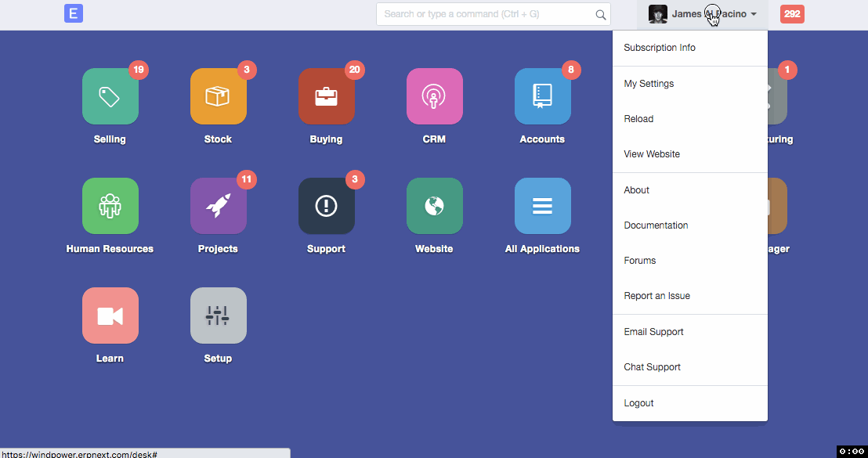
Task: Click the 292 notifications badge
Action: tap(792, 14)
